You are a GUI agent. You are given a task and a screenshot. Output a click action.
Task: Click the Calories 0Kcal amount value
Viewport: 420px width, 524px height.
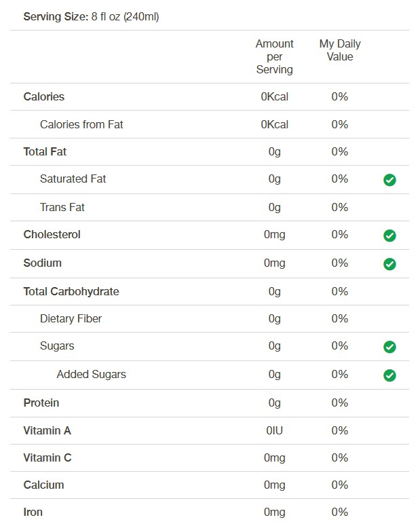275,96
